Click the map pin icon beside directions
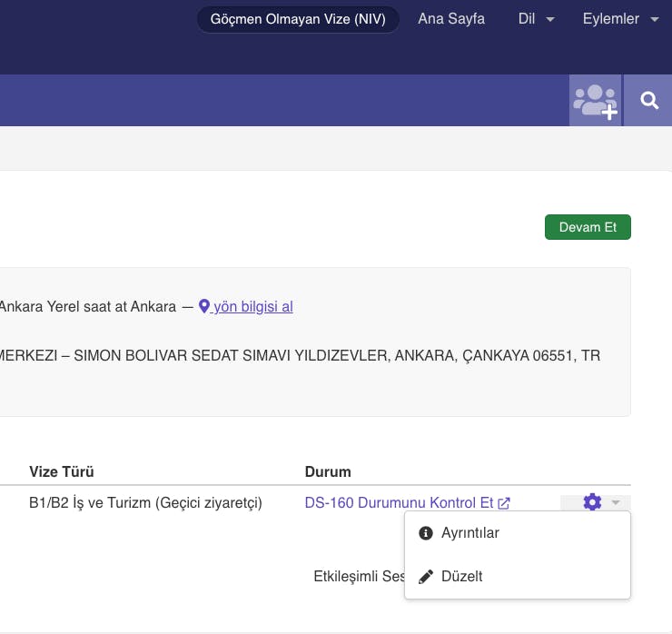Image resolution: width=672 pixels, height=634 pixels. (204, 307)
